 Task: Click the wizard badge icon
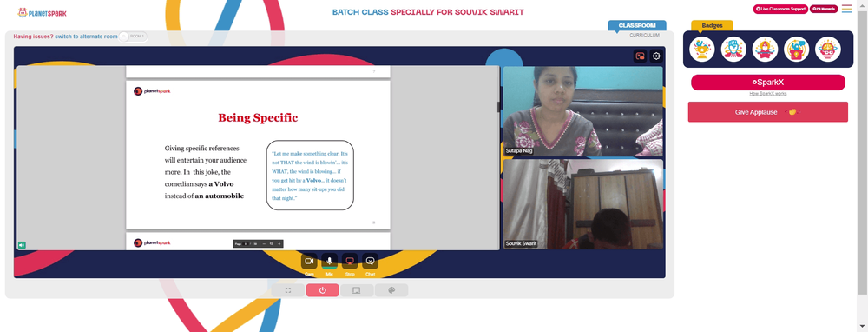coord(765,50)
